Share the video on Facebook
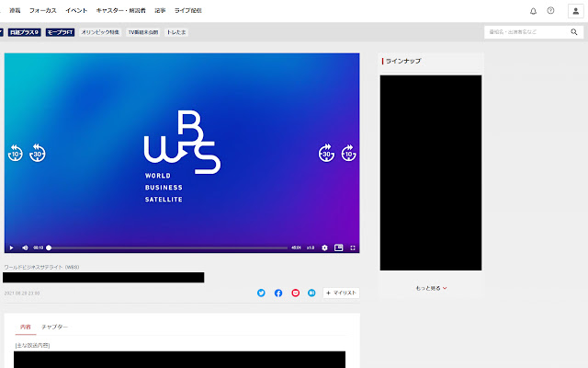 (278, 293)
